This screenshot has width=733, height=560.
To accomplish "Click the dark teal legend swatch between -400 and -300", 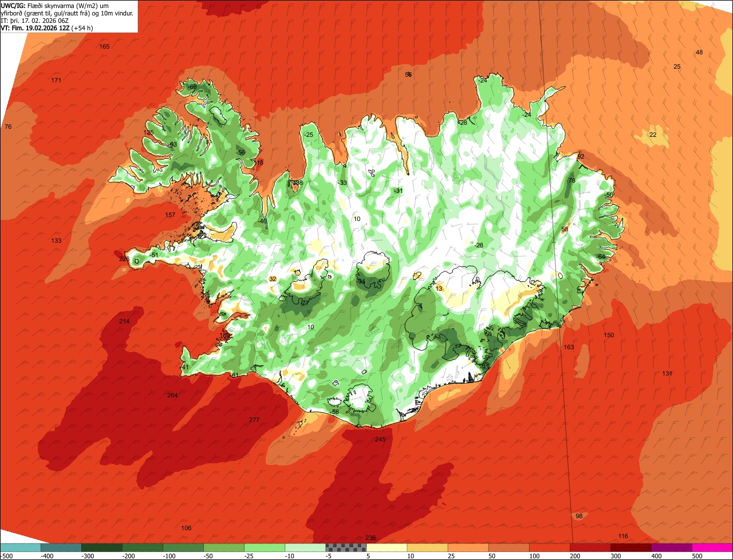I will point(61,547).
